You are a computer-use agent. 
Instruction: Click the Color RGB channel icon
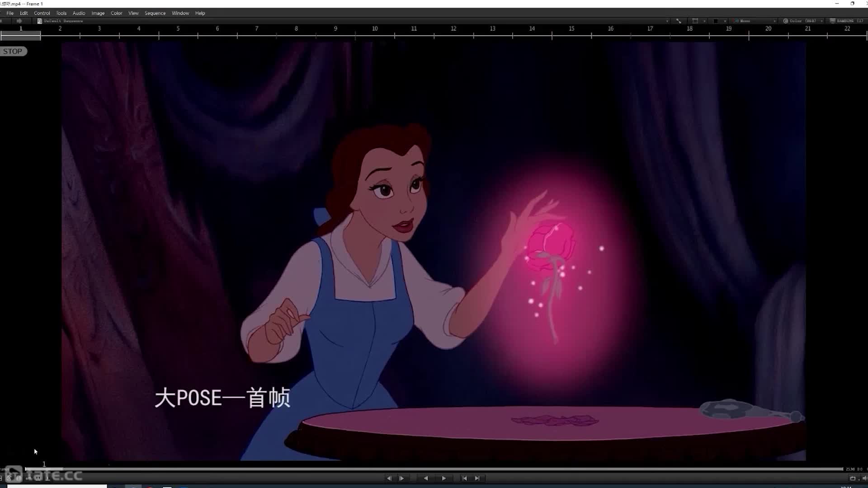[x=786, y=21]
